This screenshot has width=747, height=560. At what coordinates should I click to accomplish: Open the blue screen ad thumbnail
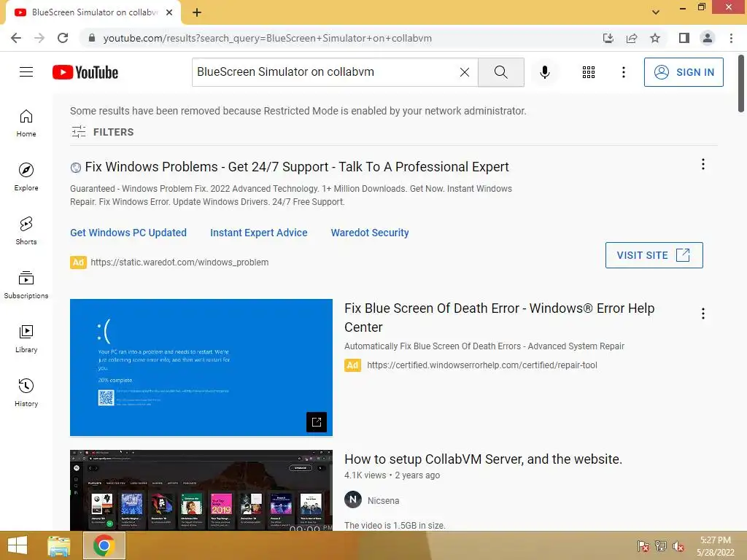click(201, 367)
